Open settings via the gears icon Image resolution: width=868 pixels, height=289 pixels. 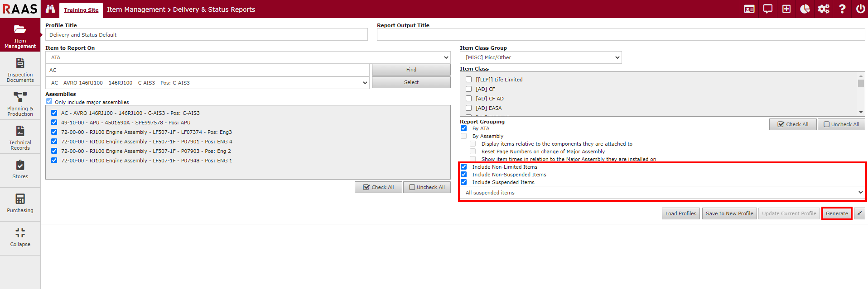(824, 9)
